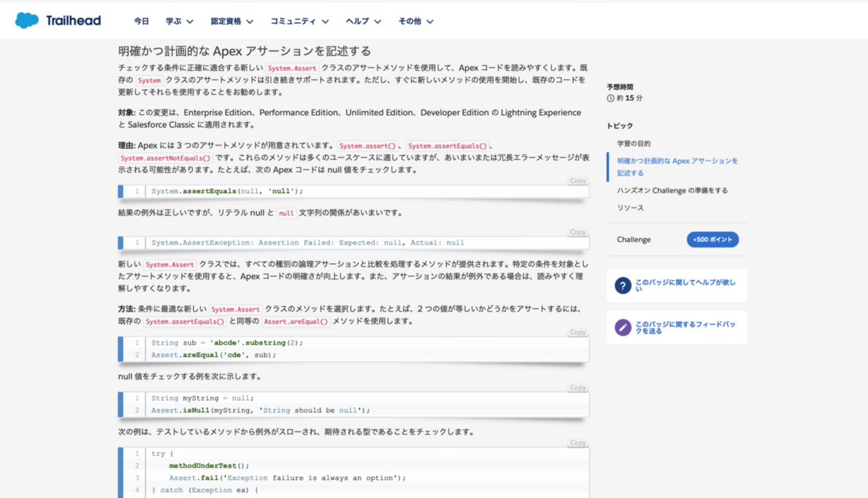The width and height of the screenshot is (868, 498).
Task: Copy the Assert.areEqual code example
Action: coord(577,332)
